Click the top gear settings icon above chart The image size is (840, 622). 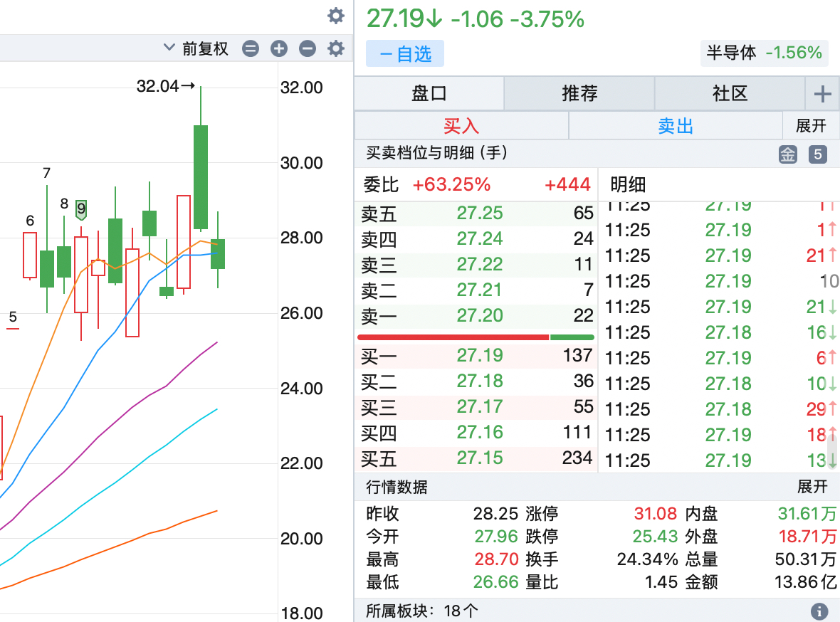(336, 16)
